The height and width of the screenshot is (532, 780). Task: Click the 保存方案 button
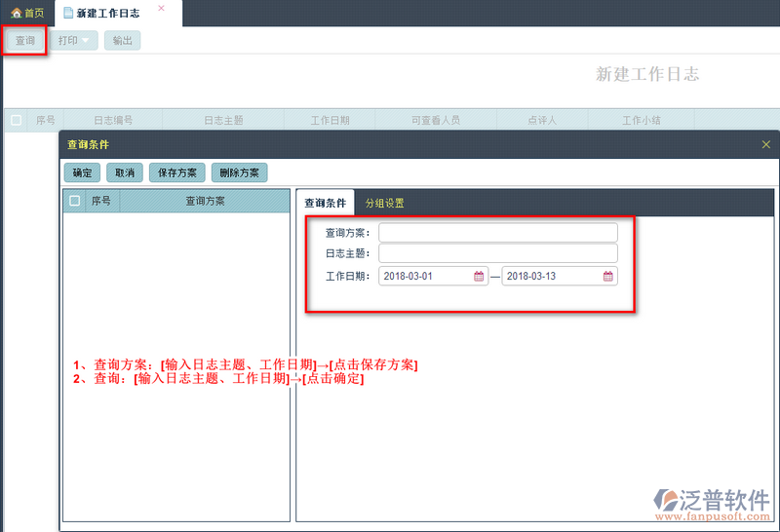point(177,172)
